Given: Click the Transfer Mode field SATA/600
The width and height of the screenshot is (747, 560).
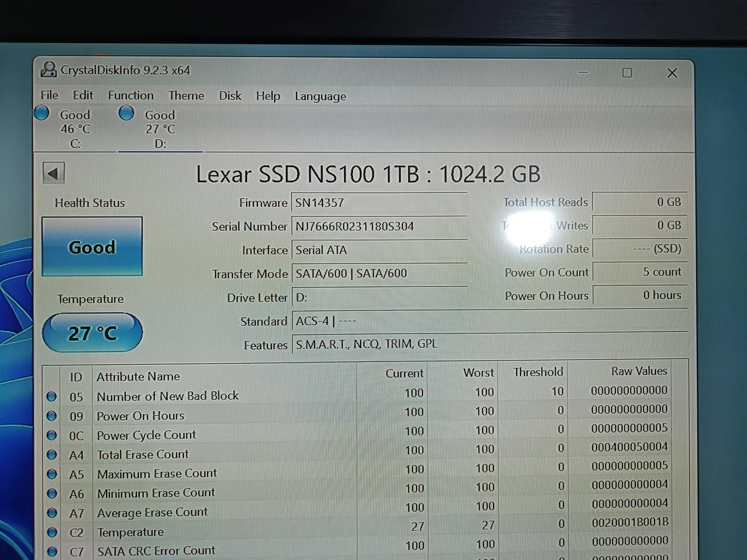Looking at the screenshot, I should (379, 273).
